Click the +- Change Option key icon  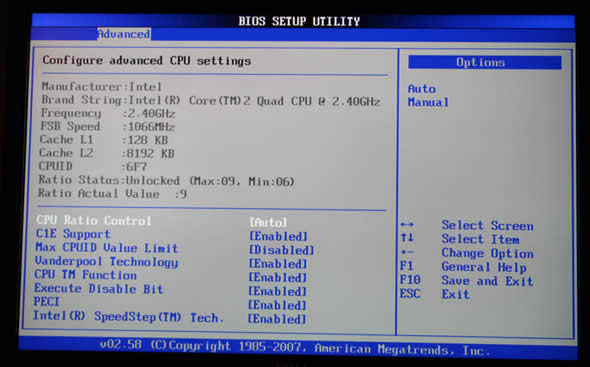pyautogui.click(x=407, y=252)
